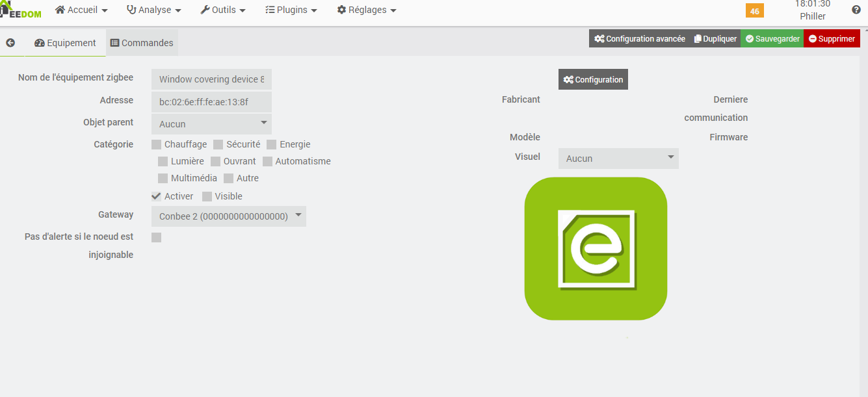
Task: Open the Accueil menu
Action: coord(81,10)
